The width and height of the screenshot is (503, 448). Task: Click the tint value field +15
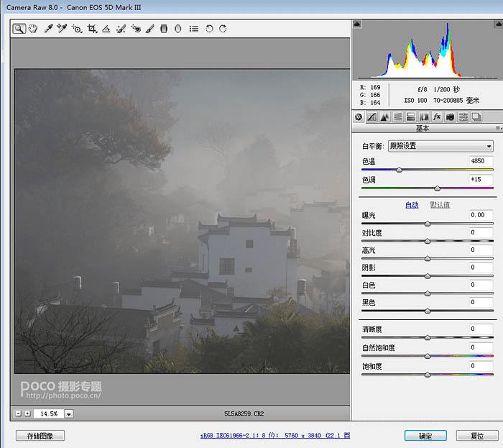tap(481, 180)
